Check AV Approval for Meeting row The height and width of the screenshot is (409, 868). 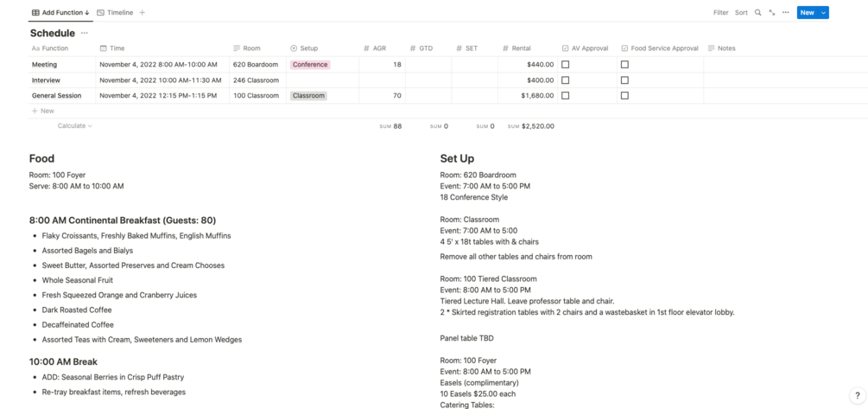click(566, 65)
